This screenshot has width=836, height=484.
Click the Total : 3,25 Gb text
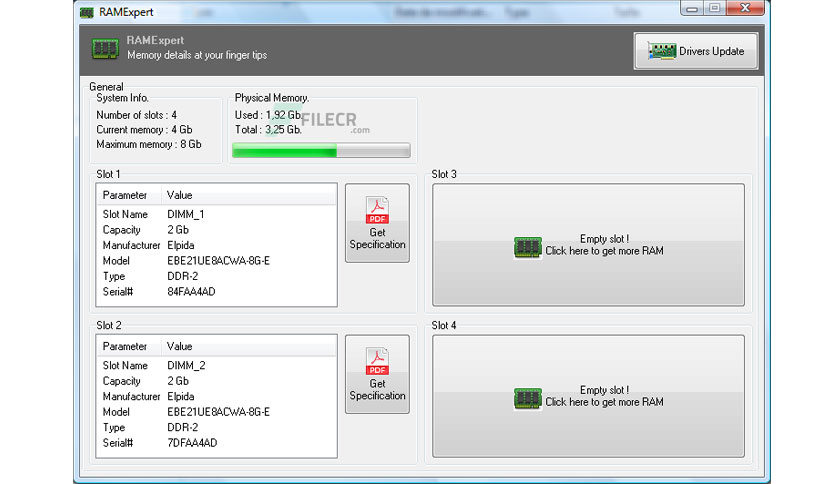click(268, 130)
